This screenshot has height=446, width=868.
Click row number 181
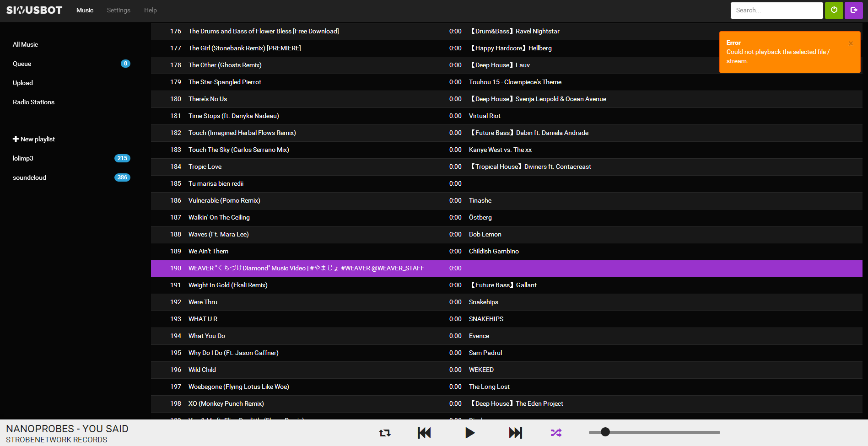point(176,116)
